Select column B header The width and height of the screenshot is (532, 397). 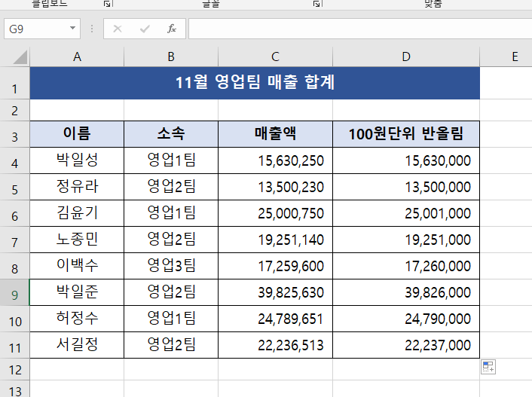tap(171, 56)
